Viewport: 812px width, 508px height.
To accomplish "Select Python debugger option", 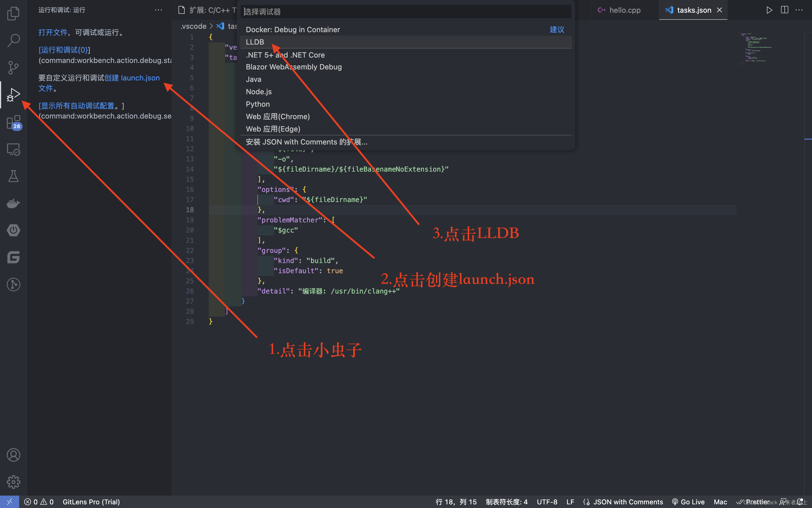I will point(406,104).
